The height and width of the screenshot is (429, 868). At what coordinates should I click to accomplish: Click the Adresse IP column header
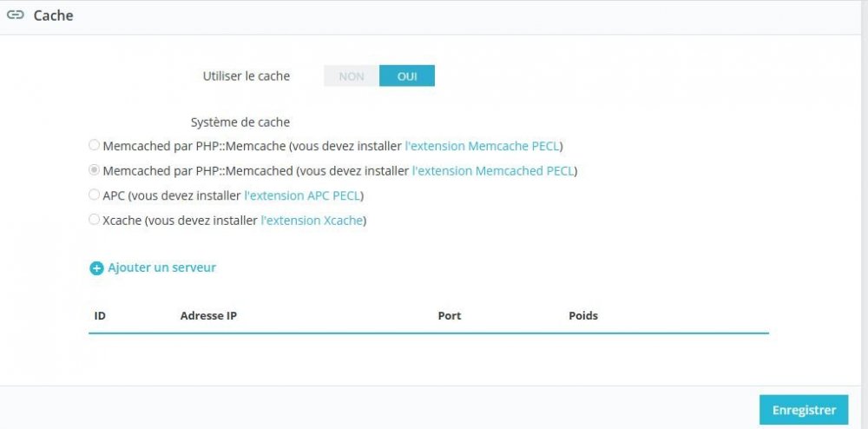(x=208, y=315)
